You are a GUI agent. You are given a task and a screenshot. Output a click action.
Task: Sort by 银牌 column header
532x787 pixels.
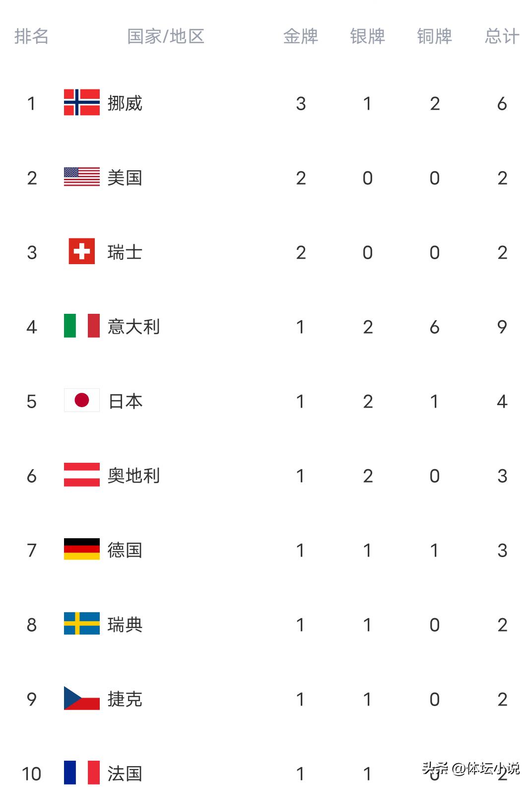pos(367,36)
